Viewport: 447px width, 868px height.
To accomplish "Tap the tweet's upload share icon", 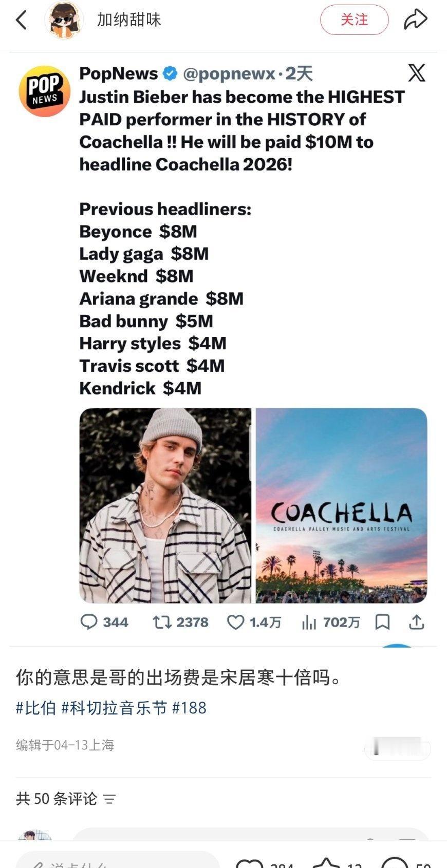I will click(416, 622).
